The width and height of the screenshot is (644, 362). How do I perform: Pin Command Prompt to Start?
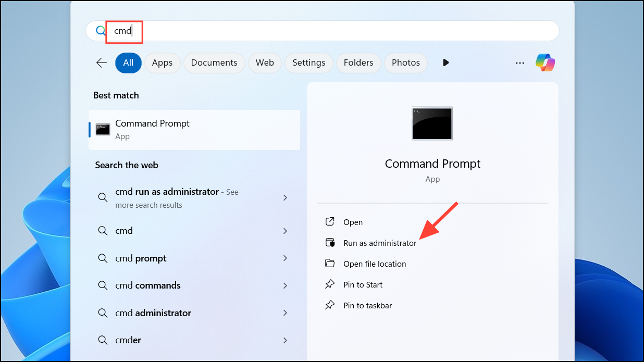[363, 284]
